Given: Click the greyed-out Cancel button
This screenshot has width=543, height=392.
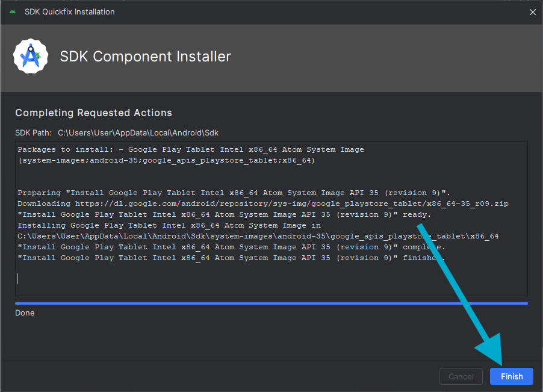Looking at the screenshot, I should click(x=461, y=376).
